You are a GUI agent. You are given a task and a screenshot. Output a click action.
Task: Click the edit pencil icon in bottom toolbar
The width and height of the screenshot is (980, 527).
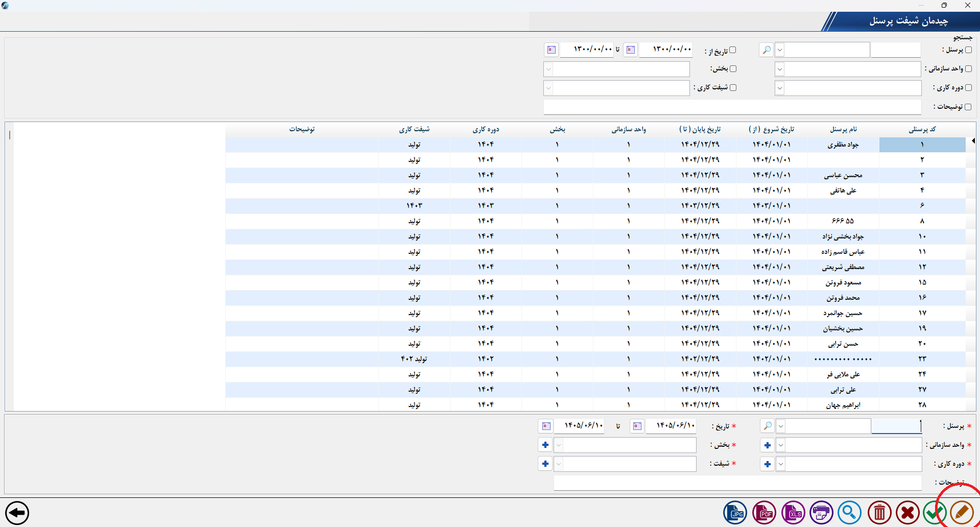point(962,512)
